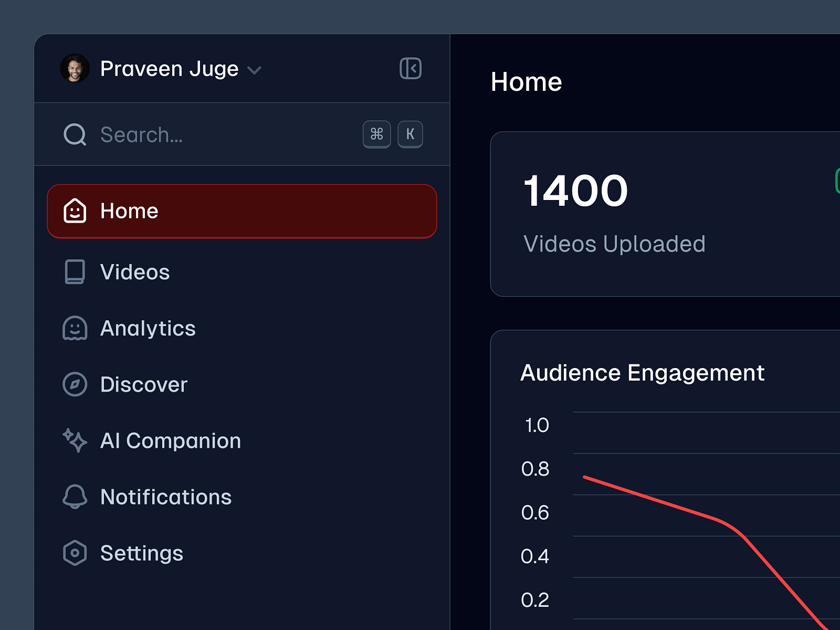Switch to the Analytics section
This screenshot has height=630, width=840.
148,328
